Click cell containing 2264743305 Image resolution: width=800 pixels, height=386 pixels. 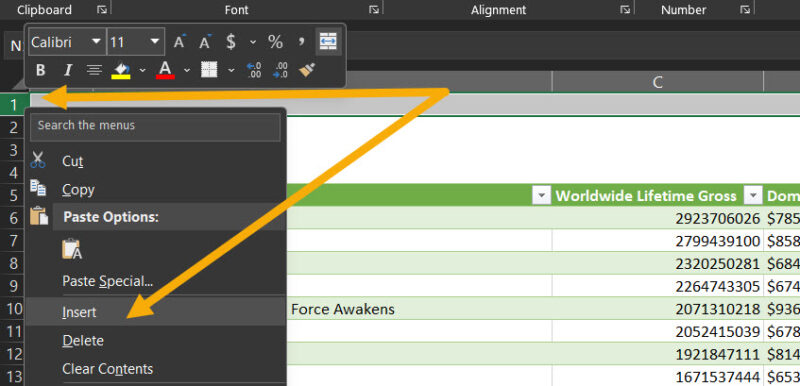click(x=658, y=287)
